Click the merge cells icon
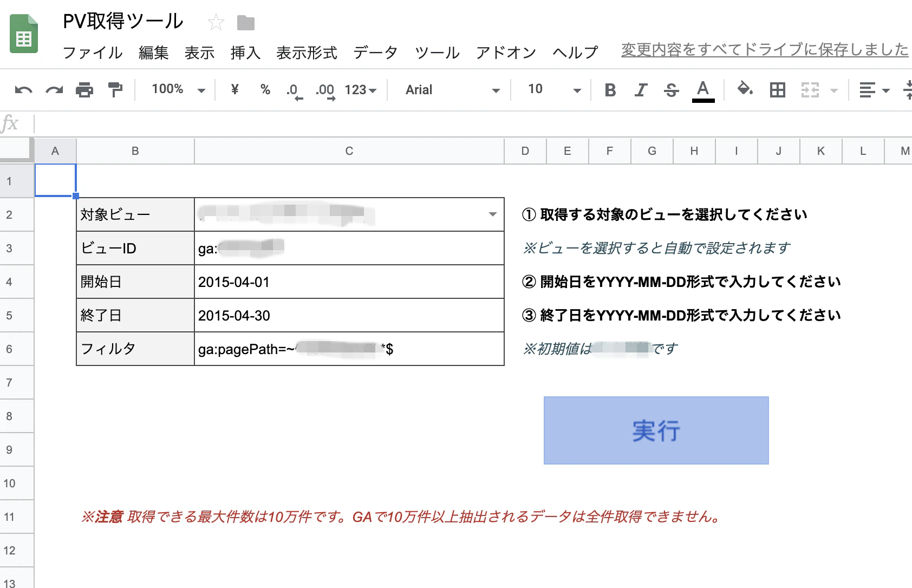912x588 pixels. pos(810,90)
